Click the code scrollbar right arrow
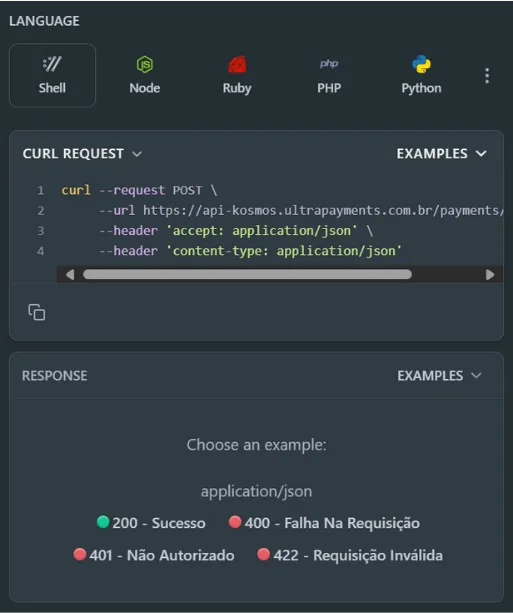This screenshot has height=613, width=513. pos(490,274)
